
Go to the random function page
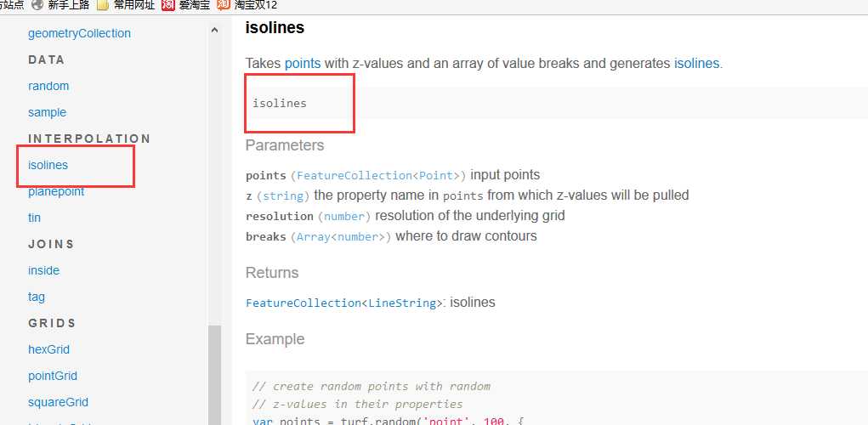pos(48,86)
